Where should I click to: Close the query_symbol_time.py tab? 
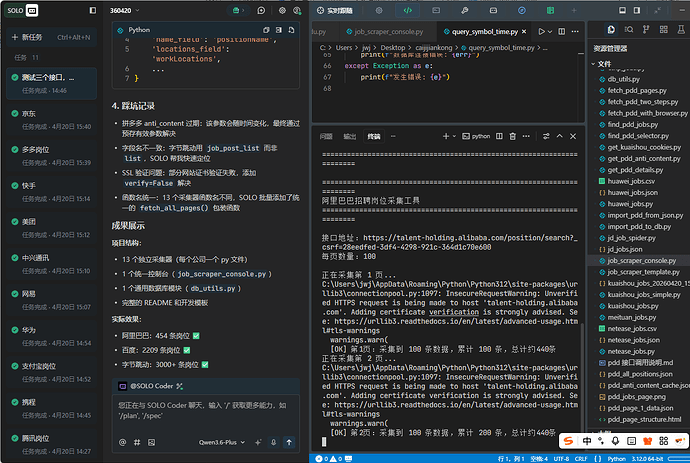point(524,32)
